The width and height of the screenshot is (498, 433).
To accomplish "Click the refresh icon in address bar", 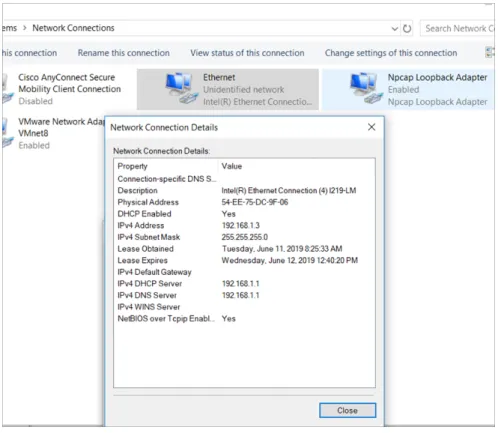I will point(407,29).
